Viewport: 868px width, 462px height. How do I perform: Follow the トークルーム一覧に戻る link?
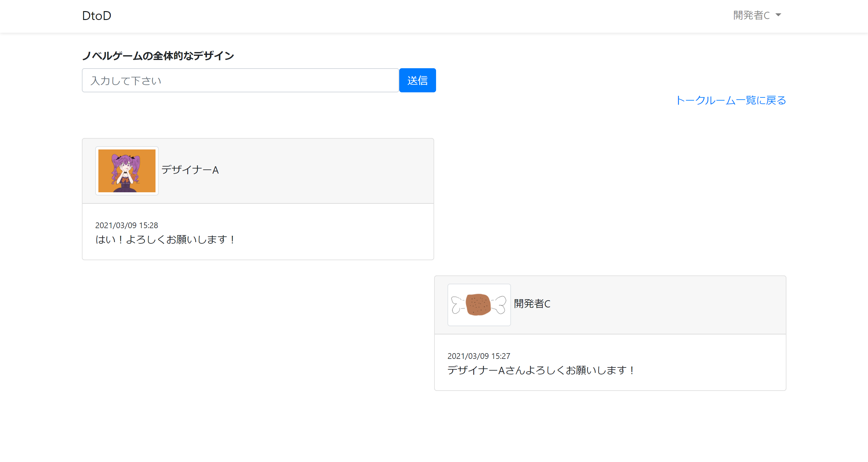pyautogui.click(x=731, y=100)
